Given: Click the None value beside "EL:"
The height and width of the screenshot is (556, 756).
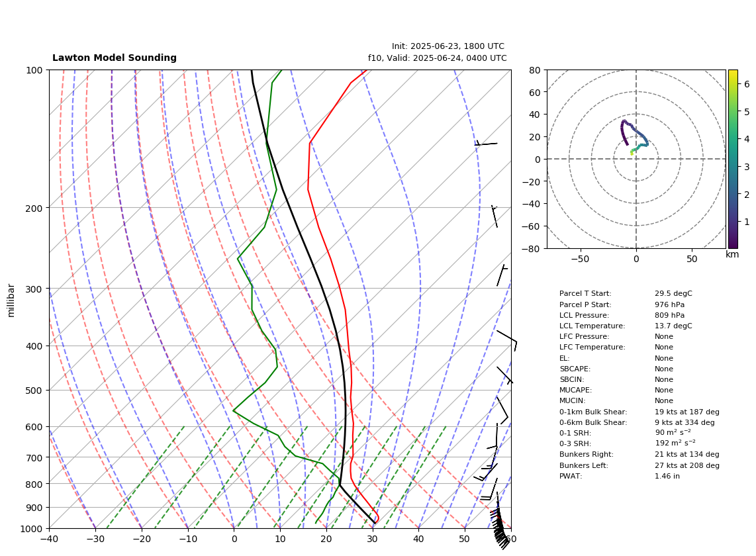Looking at the screenshot, I should pyautogui.click(x=664, y=358).
